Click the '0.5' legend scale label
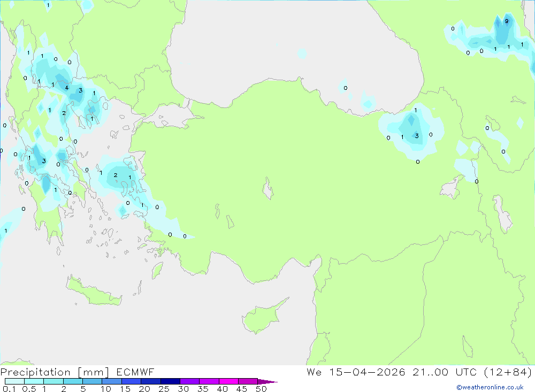This screenshot has height=392, width=535. pos(29,389)
